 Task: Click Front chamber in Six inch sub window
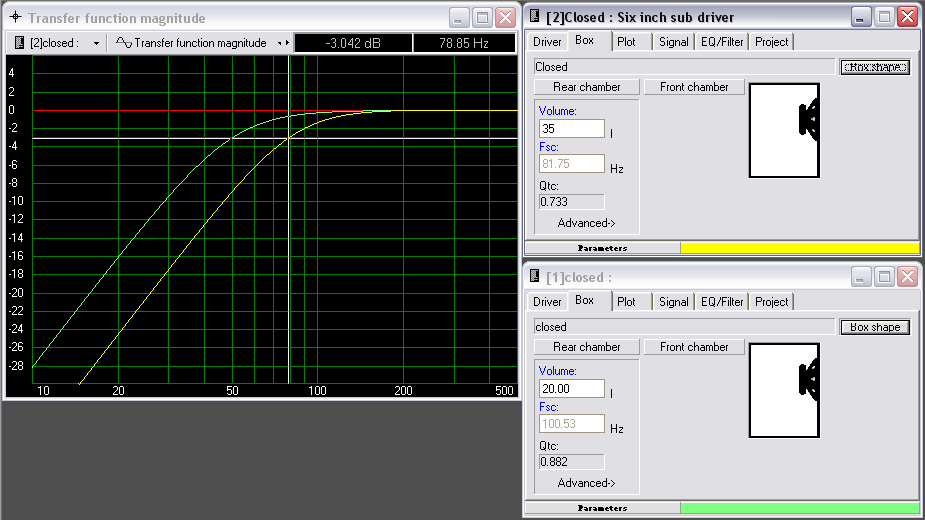(694, 87)
